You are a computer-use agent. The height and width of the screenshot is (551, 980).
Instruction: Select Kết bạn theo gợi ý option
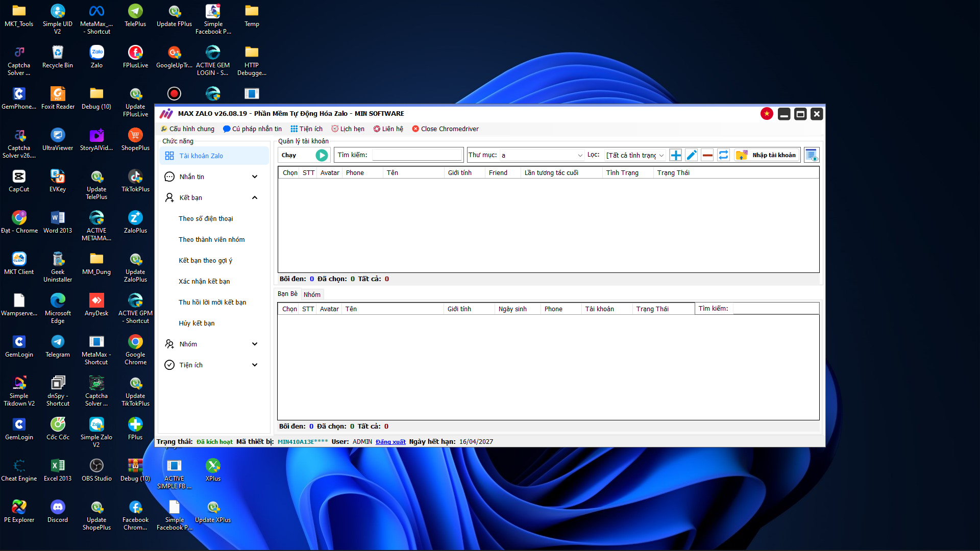205,261
